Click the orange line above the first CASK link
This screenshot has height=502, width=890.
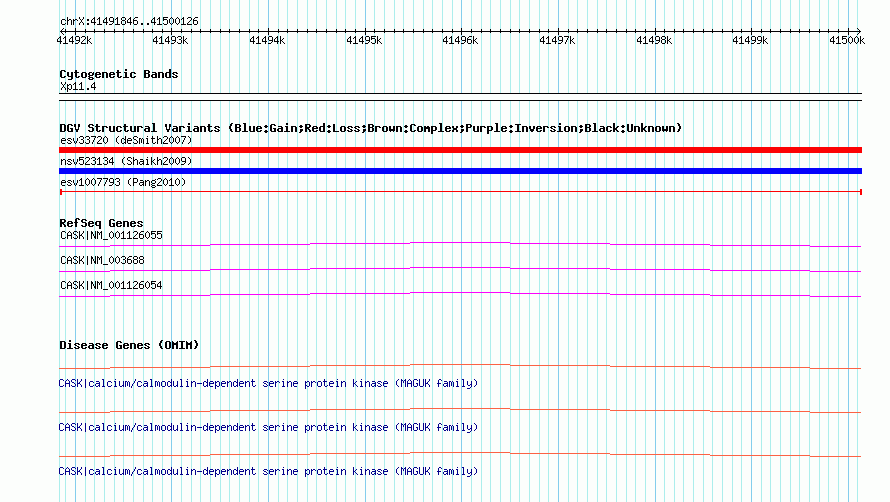(460, 366)
